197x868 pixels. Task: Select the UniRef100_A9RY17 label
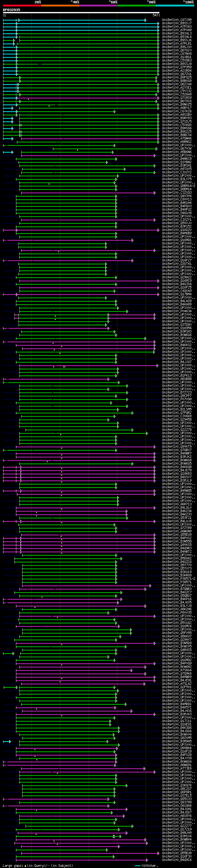pyautogui.click(x=177, y=108)
